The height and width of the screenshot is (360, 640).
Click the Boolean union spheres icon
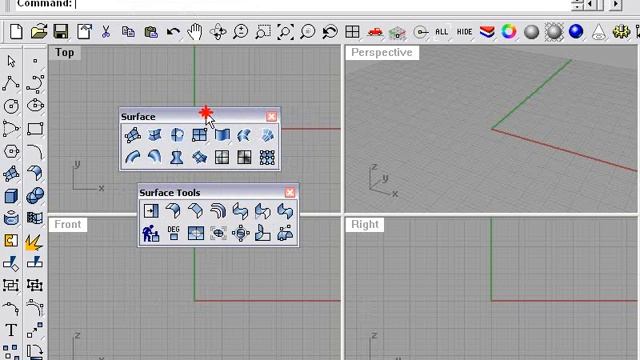pyautogui.click(x=35, y=195)
